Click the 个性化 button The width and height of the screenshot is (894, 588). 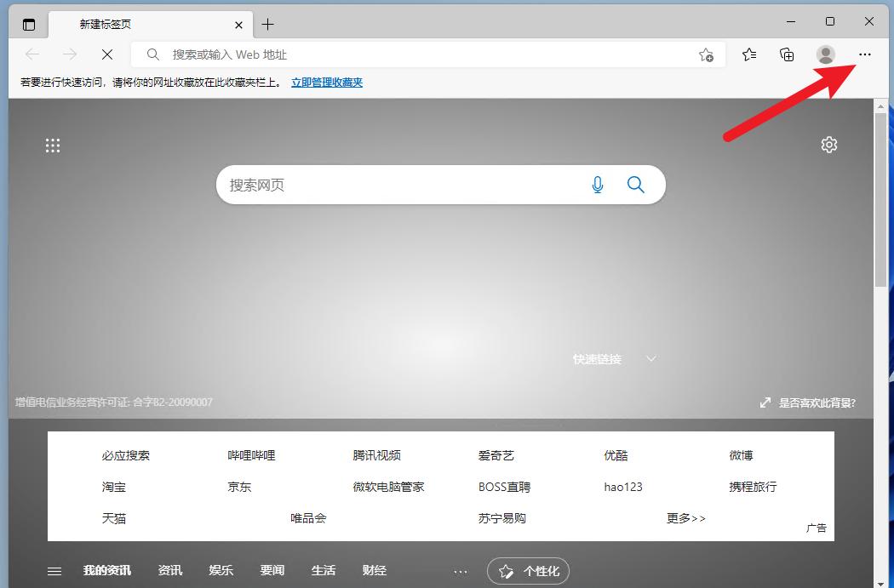coord(528,571)
